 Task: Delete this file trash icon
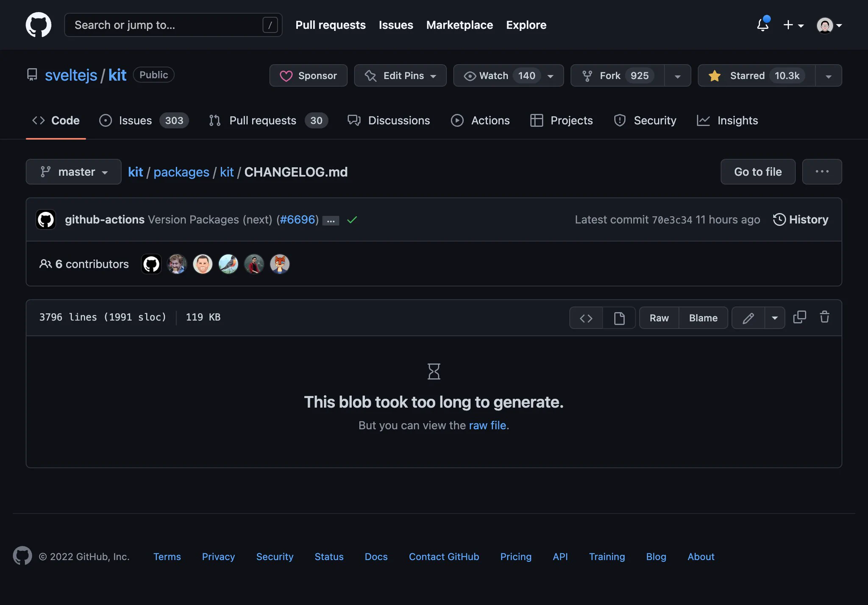point(824,317)
